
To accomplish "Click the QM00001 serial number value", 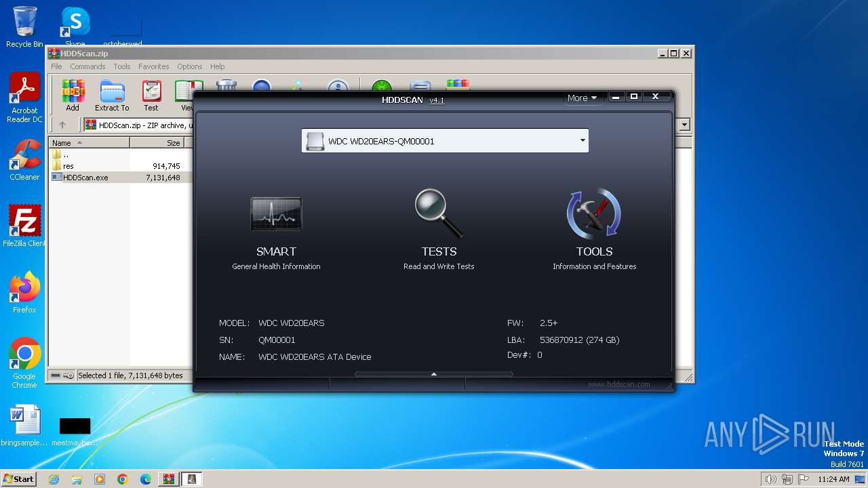I will [277, 340].
